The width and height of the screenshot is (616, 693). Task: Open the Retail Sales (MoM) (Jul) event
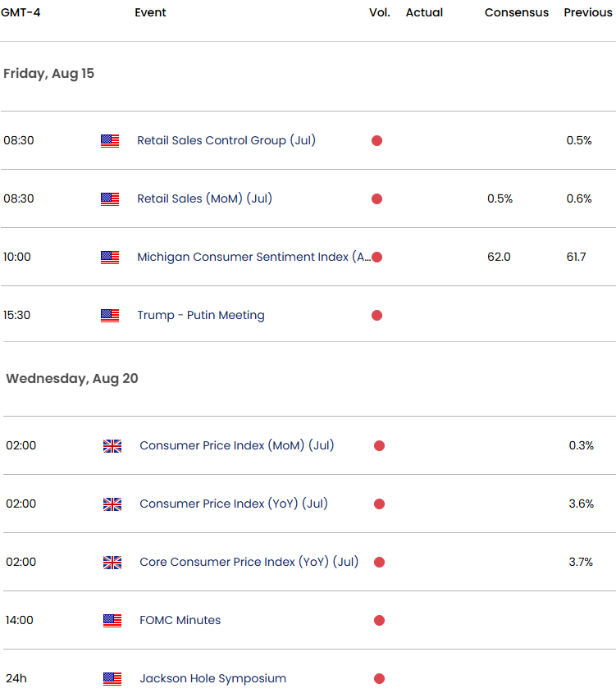tap(204, 199)
